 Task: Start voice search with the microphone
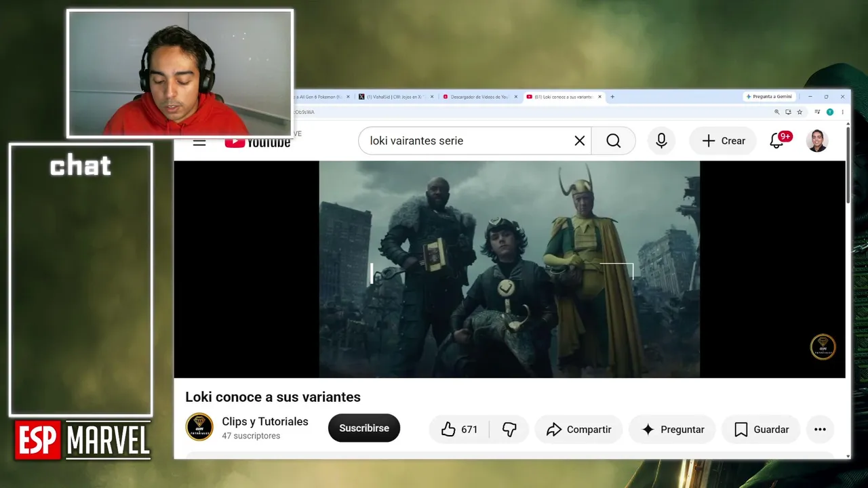pos(661,141)
